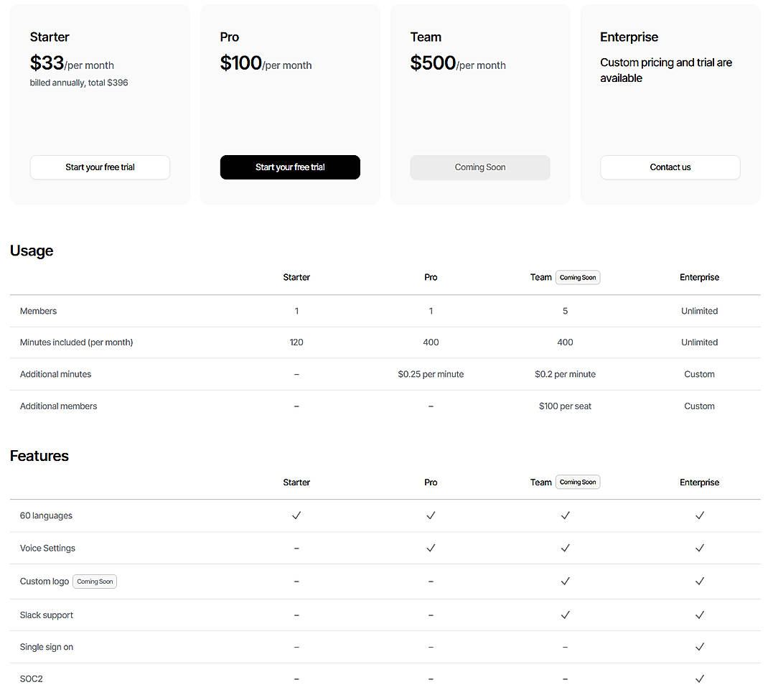Click the Starter column header in Features table
768x700 pixels.
[296, 482]
